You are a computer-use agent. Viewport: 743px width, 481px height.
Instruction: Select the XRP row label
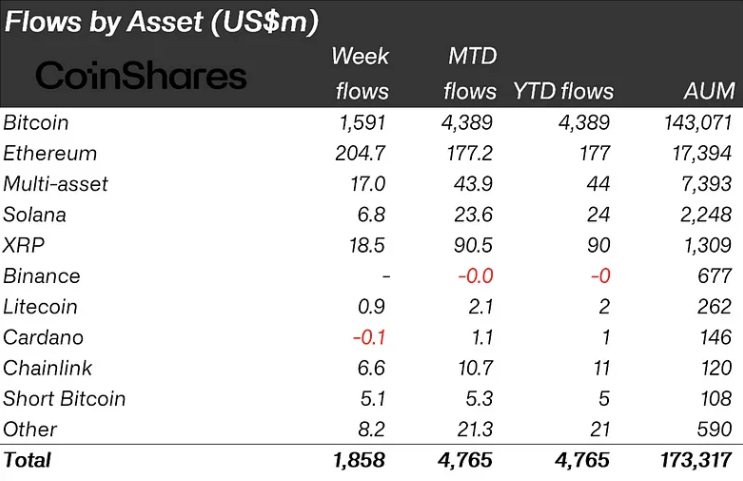coord(24,245)
